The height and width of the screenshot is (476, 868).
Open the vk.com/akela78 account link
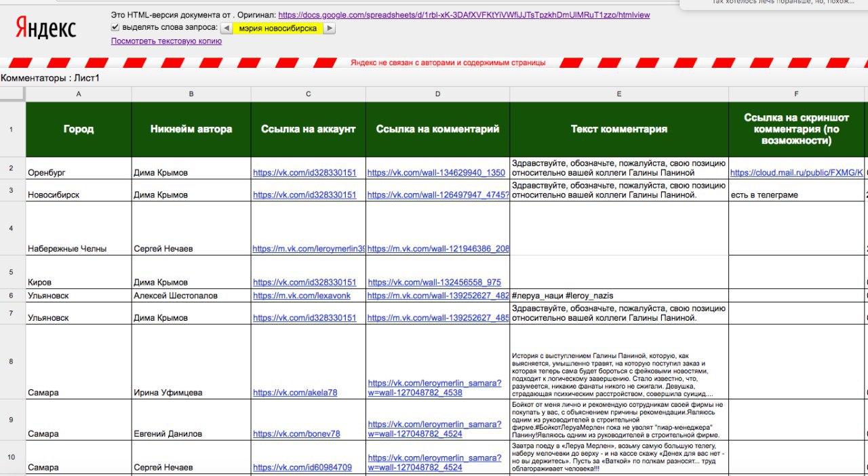(295, 393)
